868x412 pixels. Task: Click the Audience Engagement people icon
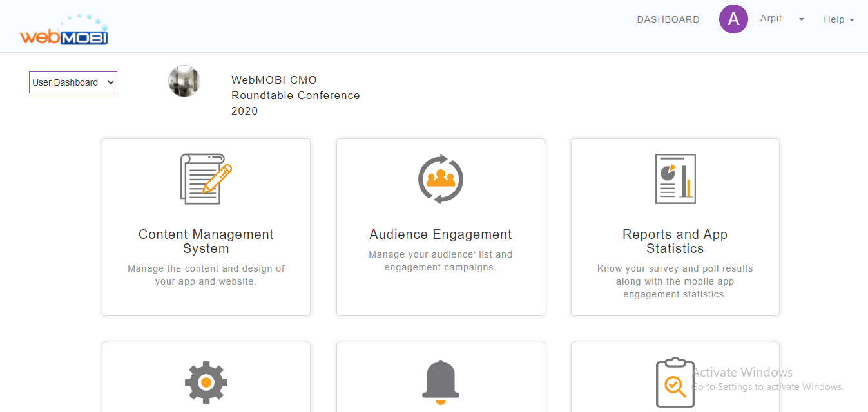pyautogui.click(x=441, y=179)
